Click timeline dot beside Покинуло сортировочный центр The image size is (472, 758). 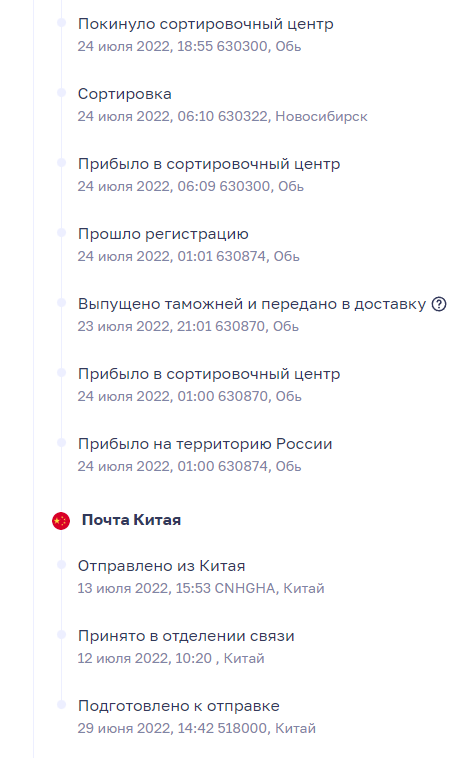61,23
